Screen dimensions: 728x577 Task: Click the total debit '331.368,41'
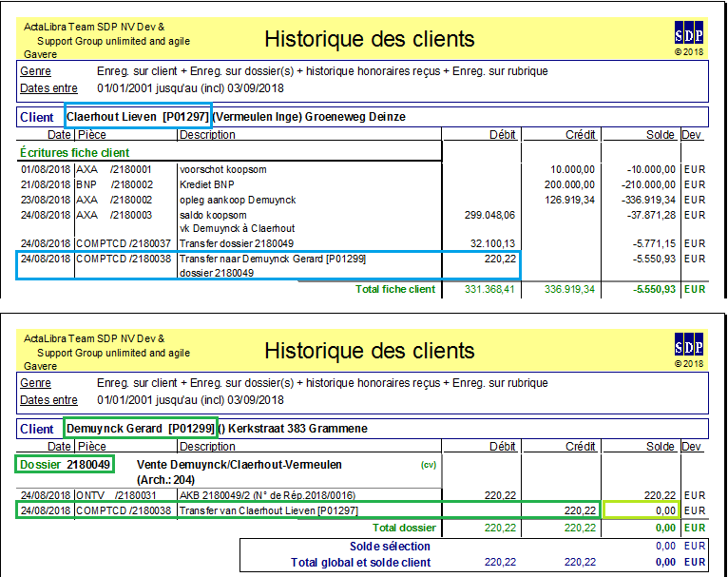(489, 289)
